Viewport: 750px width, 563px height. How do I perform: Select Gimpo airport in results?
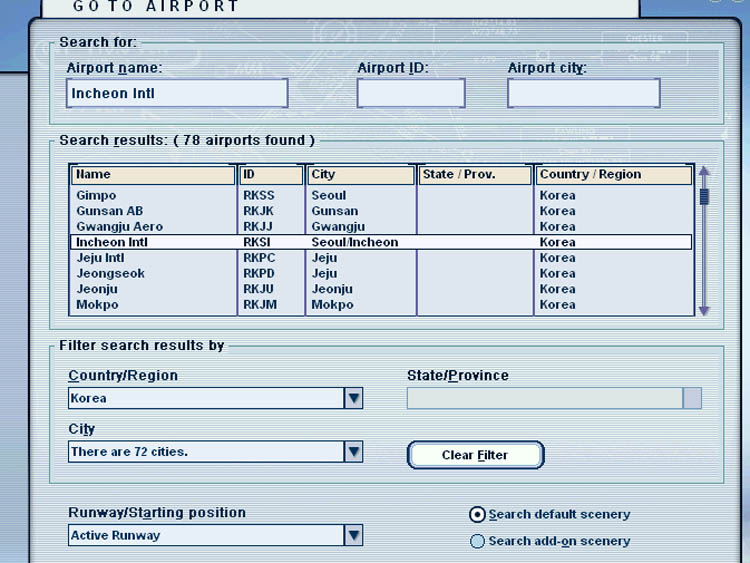(97, 196)
